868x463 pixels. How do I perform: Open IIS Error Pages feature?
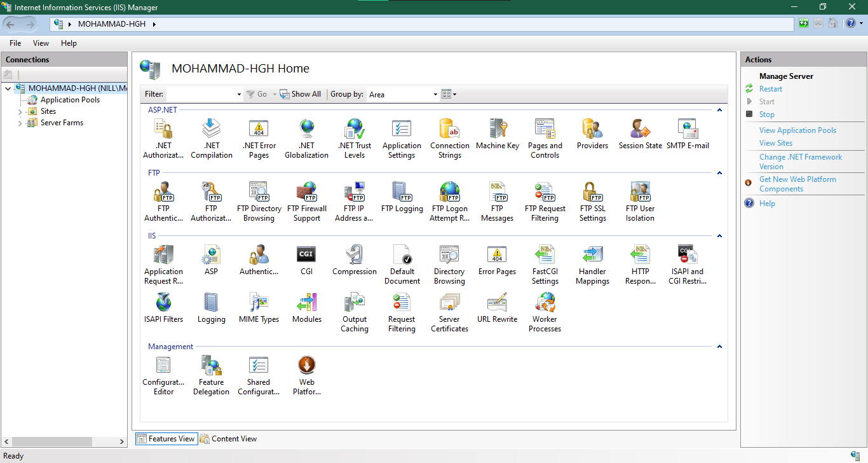498,260
